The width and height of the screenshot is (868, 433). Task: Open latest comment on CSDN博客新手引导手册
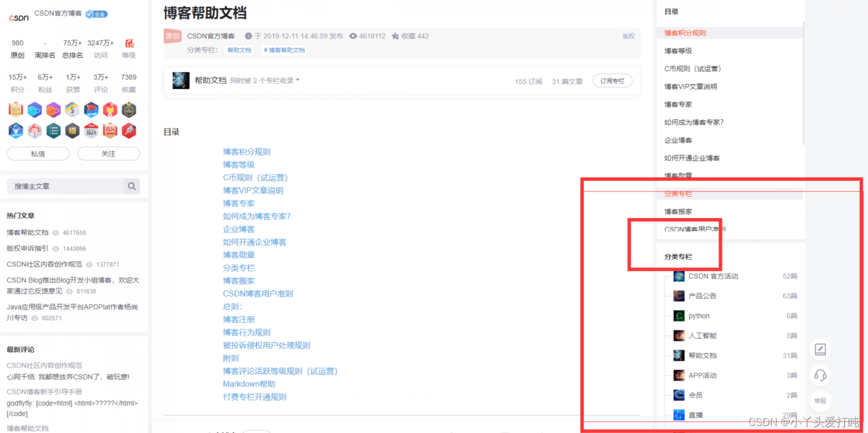[x=44, y=391]
